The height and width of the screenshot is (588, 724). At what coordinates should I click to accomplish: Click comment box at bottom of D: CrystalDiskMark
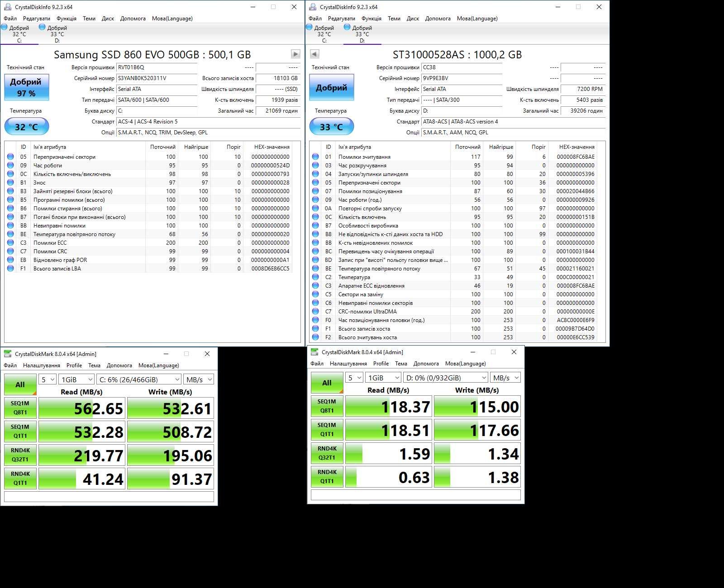click(x=416, y=495)
